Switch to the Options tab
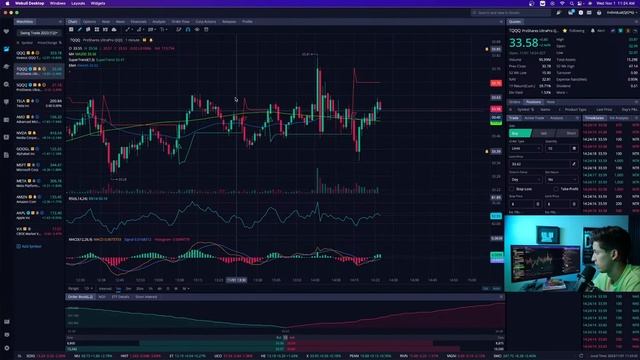 tap(89, 22)
